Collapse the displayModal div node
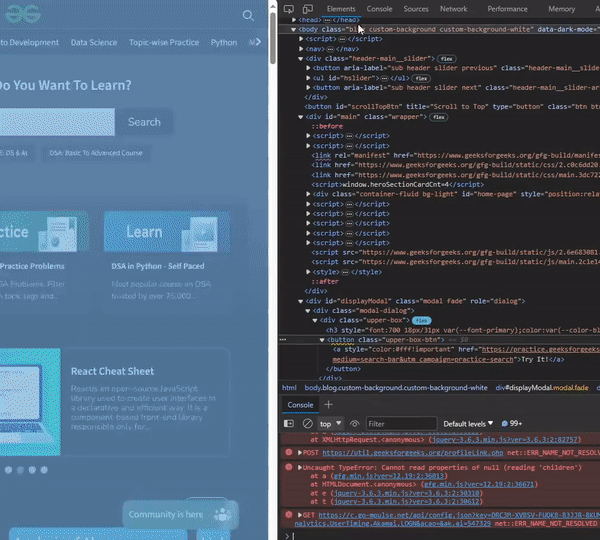The width and height of the screenshot is (600, 540). [300, 301]
